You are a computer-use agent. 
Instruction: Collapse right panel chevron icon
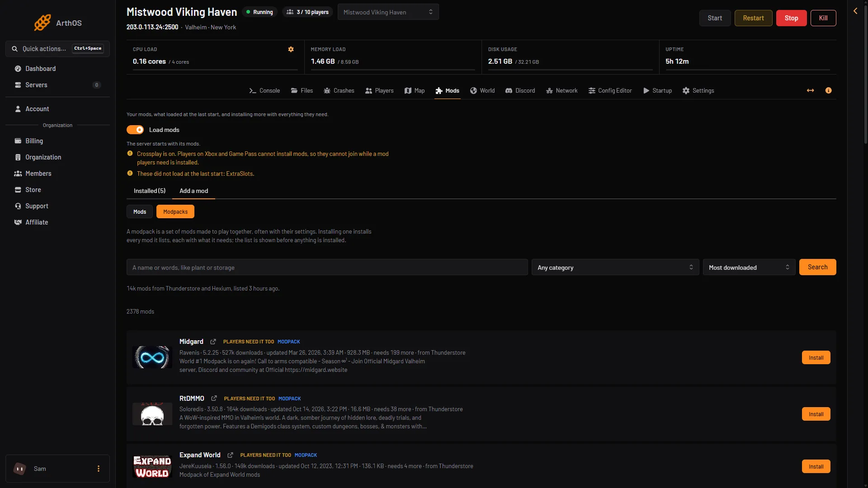click(855, 11)
